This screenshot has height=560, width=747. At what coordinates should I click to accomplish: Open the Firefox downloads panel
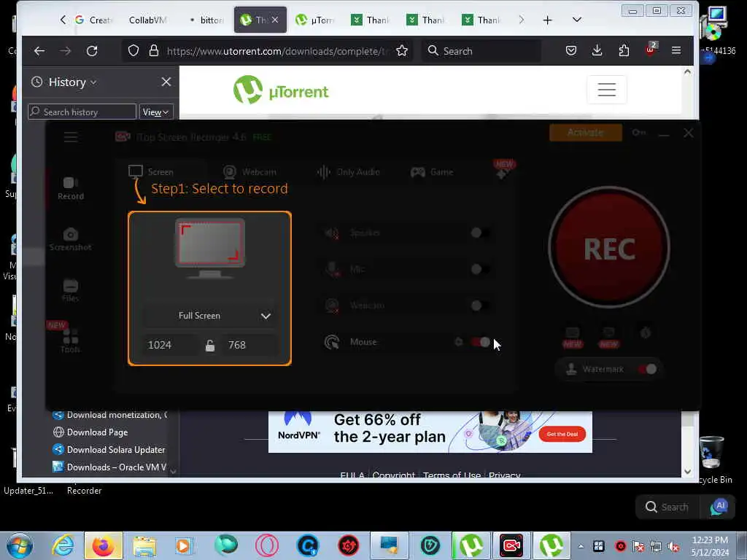[597, 50]
